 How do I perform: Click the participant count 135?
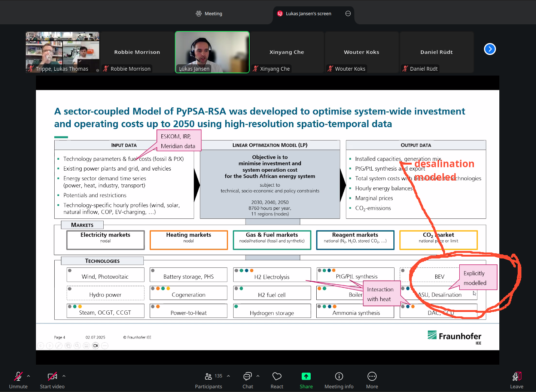pos(219,376)
